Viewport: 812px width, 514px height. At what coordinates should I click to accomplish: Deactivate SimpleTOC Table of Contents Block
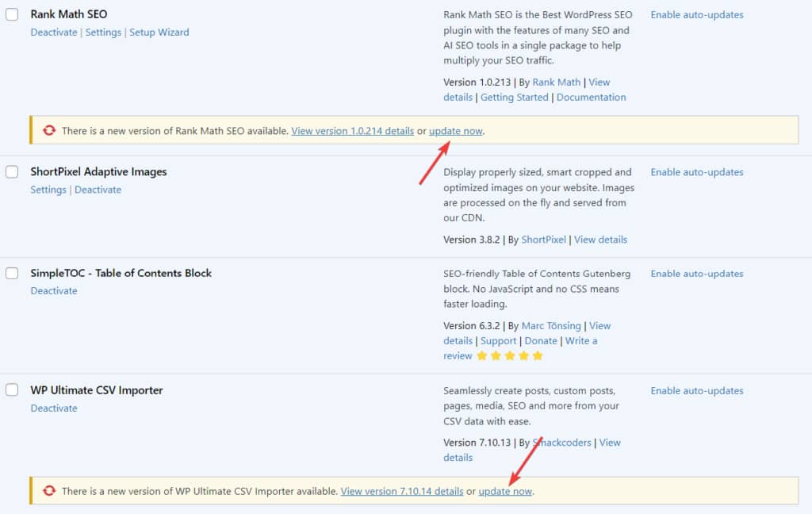point(54,290)
